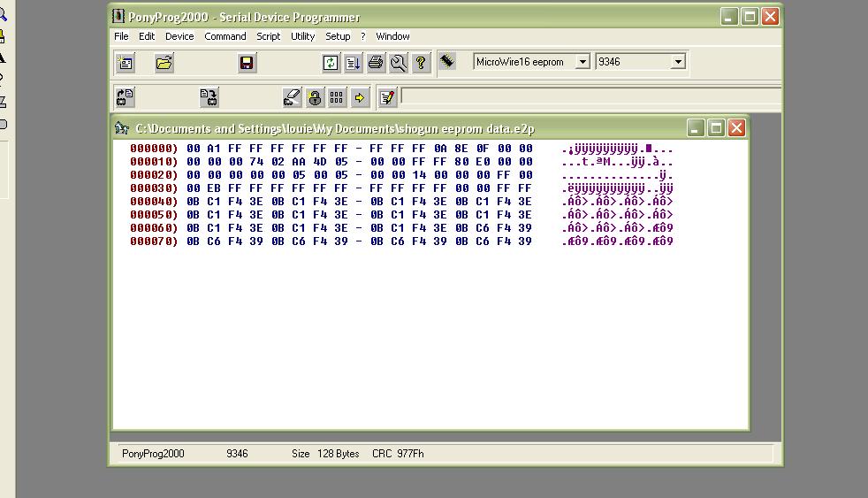Image resolution: width=868 pixels, height=498 pixels.
Task: Open a device file with the folder icon
Action: point(164,63)
